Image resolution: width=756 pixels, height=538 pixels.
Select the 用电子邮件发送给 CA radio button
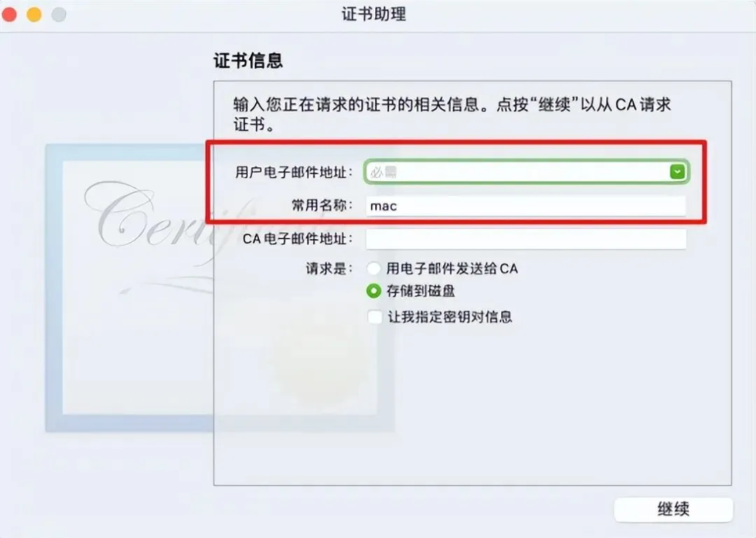(x=374, y=269)
